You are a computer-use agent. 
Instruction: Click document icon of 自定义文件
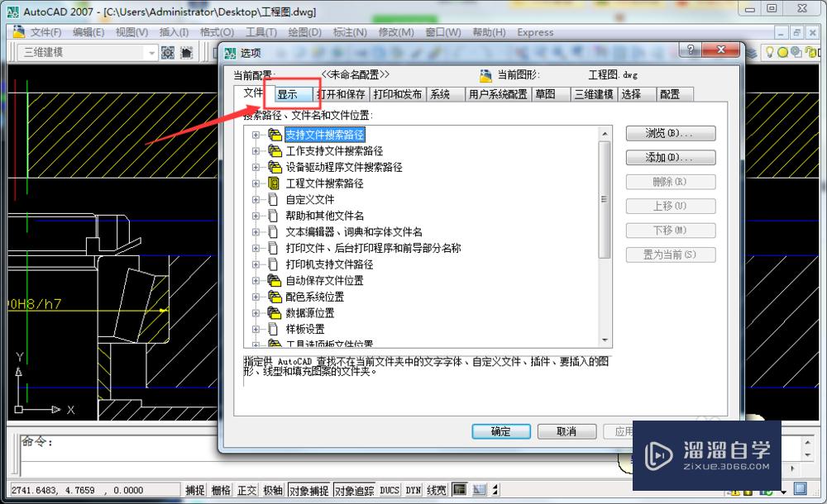[273, 200]
